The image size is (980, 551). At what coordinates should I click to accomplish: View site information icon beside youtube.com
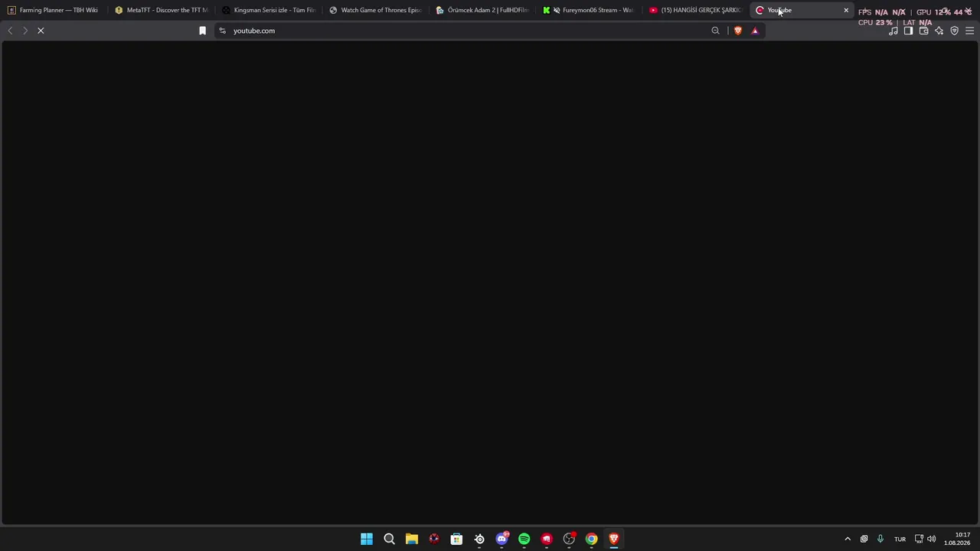pyautogui.click(x=222, y=31)
